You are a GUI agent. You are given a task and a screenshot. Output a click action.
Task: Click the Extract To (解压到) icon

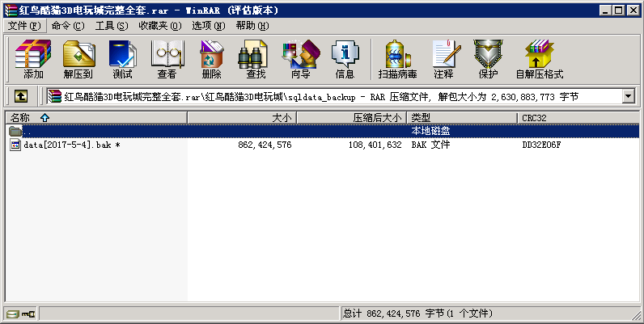click(x=78, y=60)
